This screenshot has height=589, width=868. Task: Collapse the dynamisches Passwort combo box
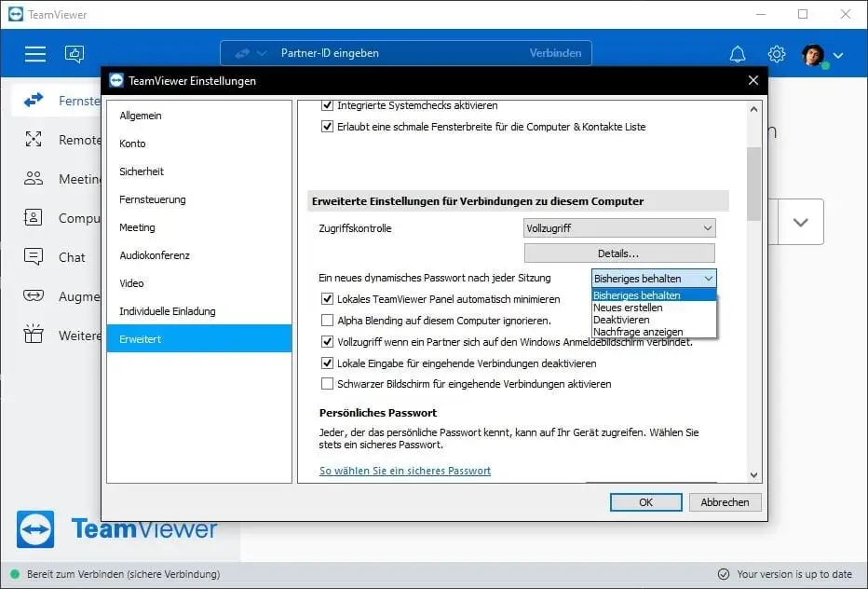click(x=654, y=278)
